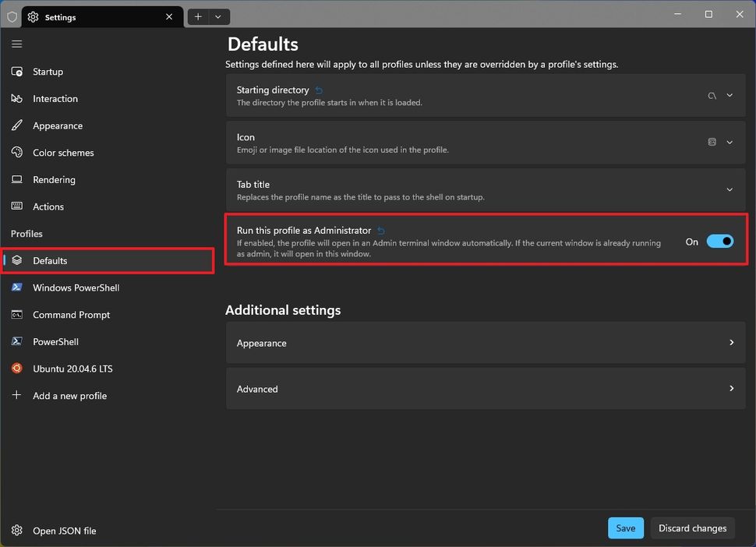This screenshot has height=547, width=756.
Task: Open the Startup settings page
Action: (x=47, y=71)
